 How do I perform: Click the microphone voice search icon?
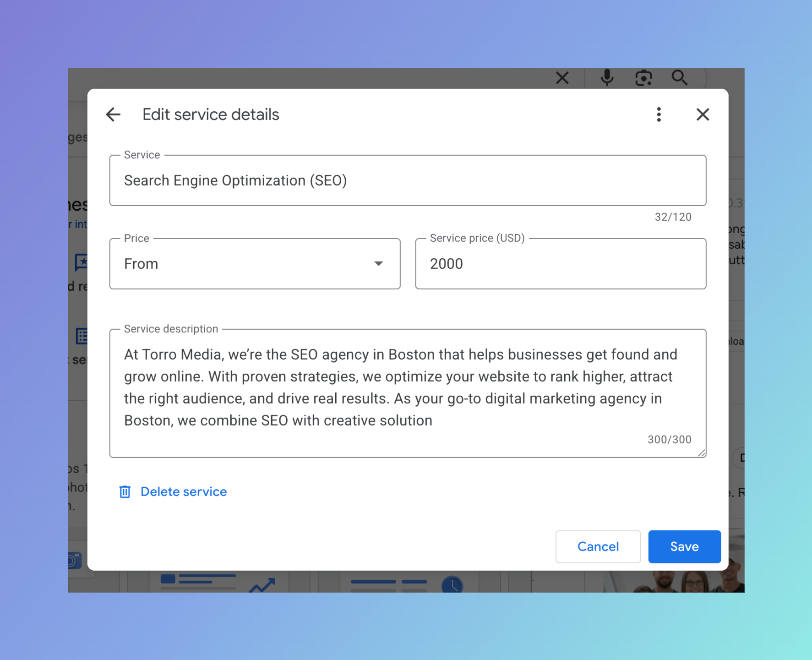[x=607, y=78]
